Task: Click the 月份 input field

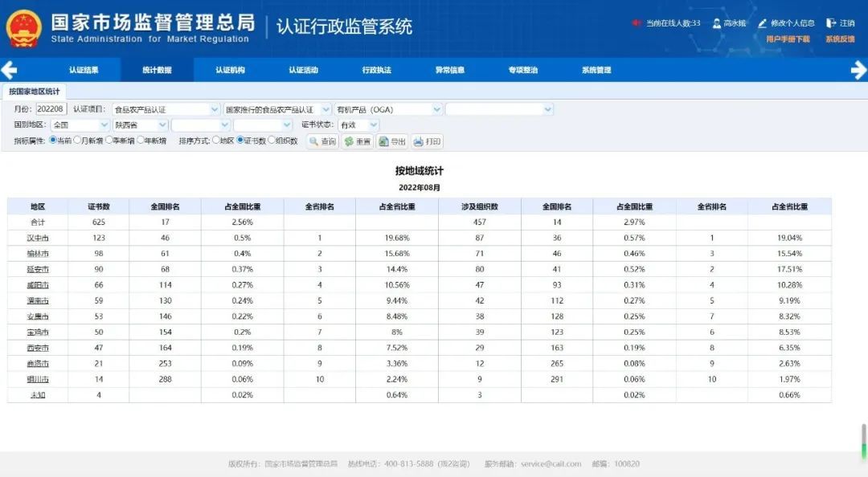Action: point(51,109)
